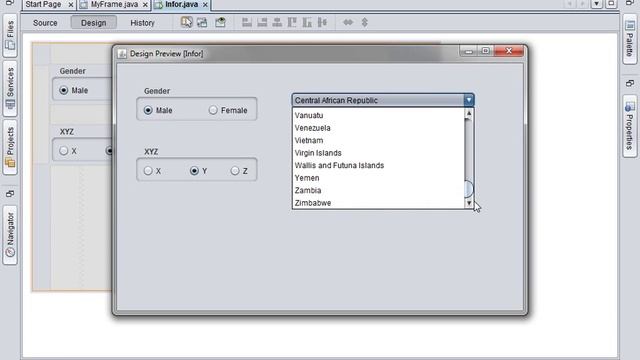
Task: Close the Start Page tab
Action: pos(71,4)
